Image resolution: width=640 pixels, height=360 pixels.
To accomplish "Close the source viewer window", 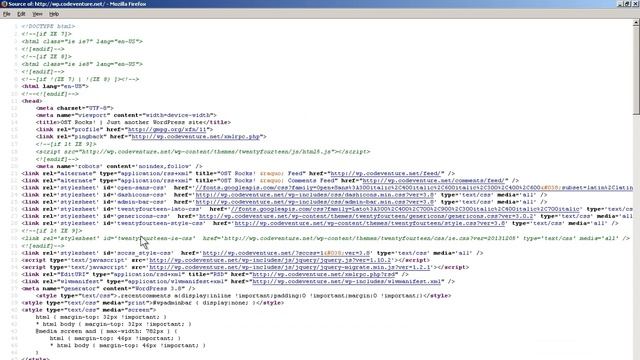I will pos(635,4).
